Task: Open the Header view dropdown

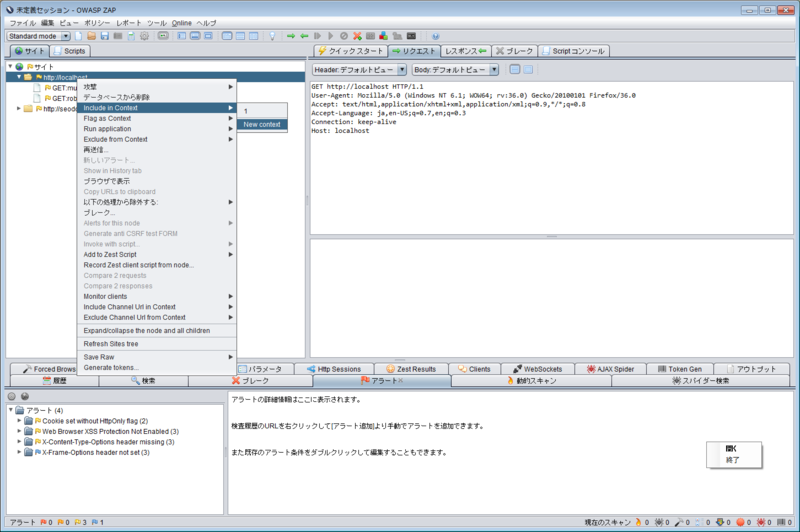Action: pyautogui.click(x=359, y=69)
